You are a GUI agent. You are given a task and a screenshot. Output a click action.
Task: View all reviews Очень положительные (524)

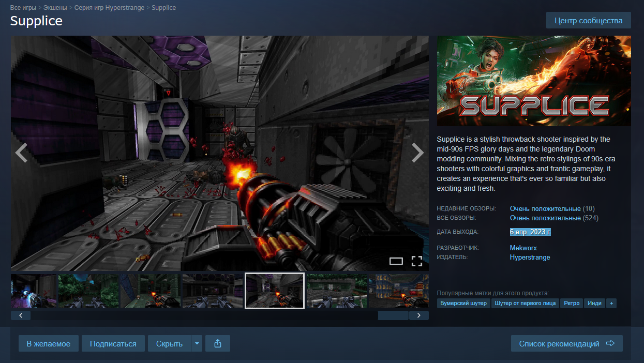pyautogui.click(x=554, y=218)
